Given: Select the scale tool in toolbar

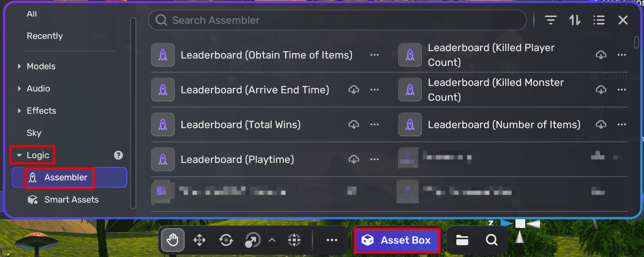Looking at the screenshot, I should (253, 240).
